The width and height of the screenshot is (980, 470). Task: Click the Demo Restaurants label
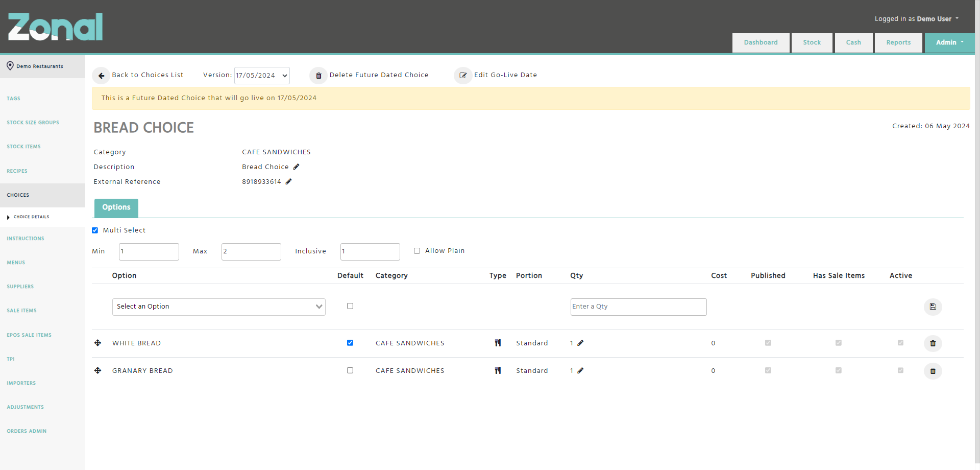click(40, 66)
